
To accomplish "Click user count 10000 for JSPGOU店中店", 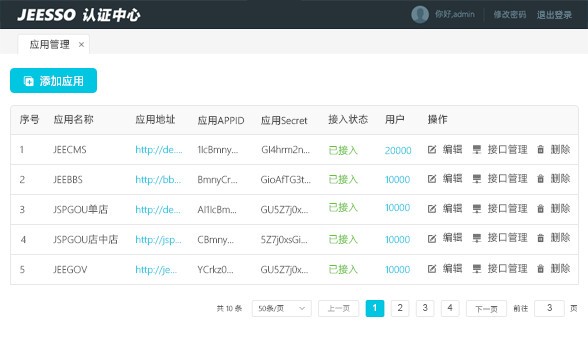I will (398, 239).
